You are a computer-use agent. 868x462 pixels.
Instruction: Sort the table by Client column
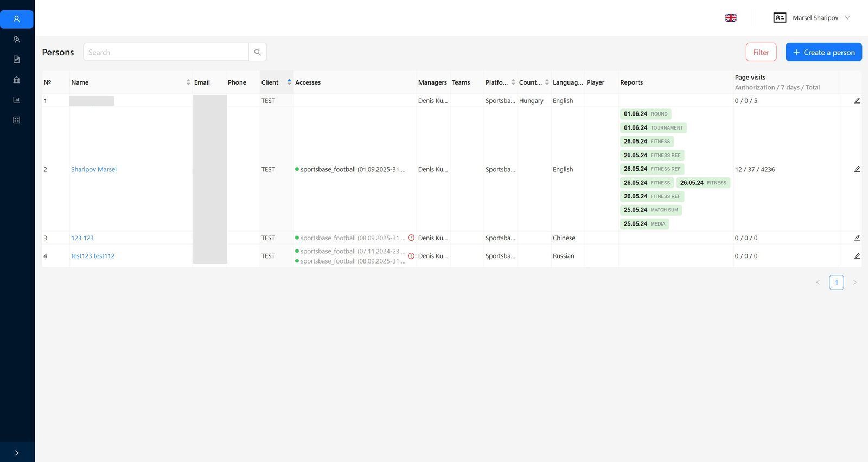coord(289,82)
